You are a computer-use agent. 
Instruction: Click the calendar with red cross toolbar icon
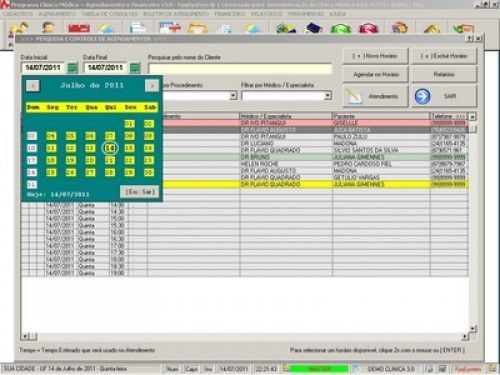[x=169, y=28]
